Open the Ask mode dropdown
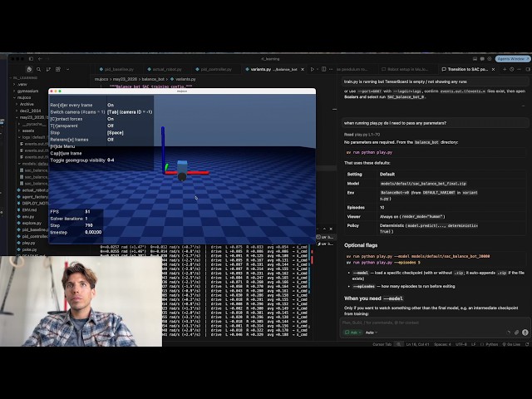Image resolution: width=532 pixels, height=399 pixels. (352, 332)
